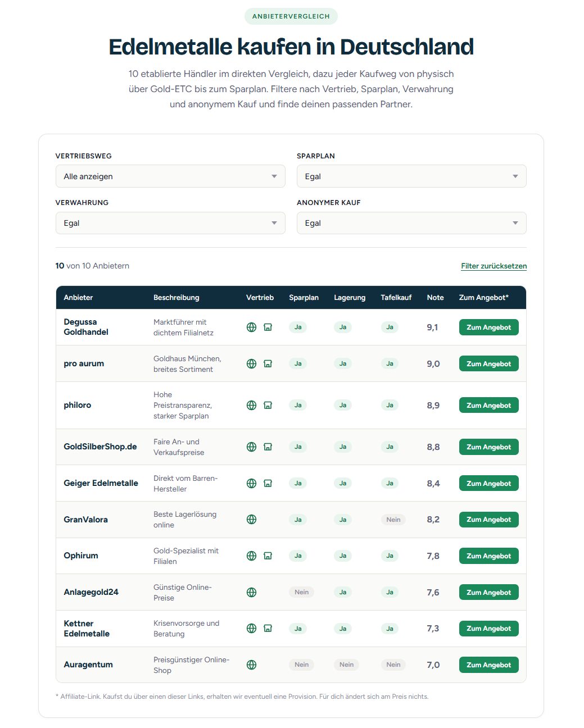
Task: Open Zum Angebot for GoldSilberShop.de
Action: 488,447
